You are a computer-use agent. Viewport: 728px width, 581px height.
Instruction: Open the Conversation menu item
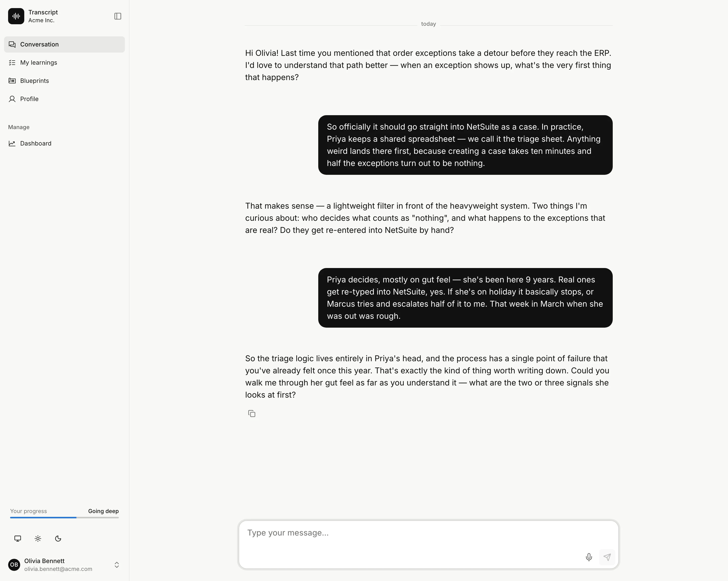64,44
